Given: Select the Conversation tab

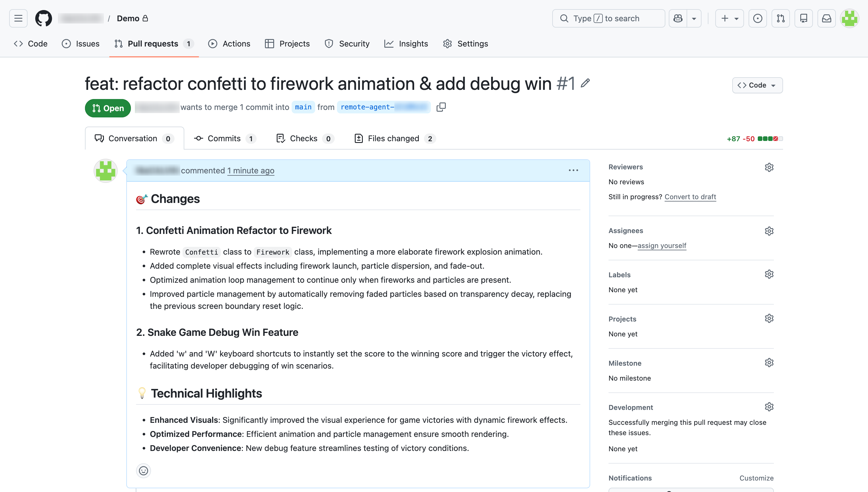Looking at the screenshot, I should (134, 139).
